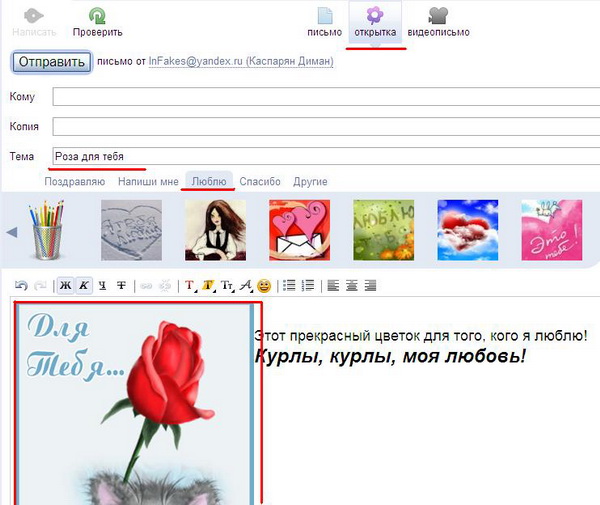The image size is (600, 505).
Task: Choose the pink Это тебе postcard
Action: pos(552,230)
